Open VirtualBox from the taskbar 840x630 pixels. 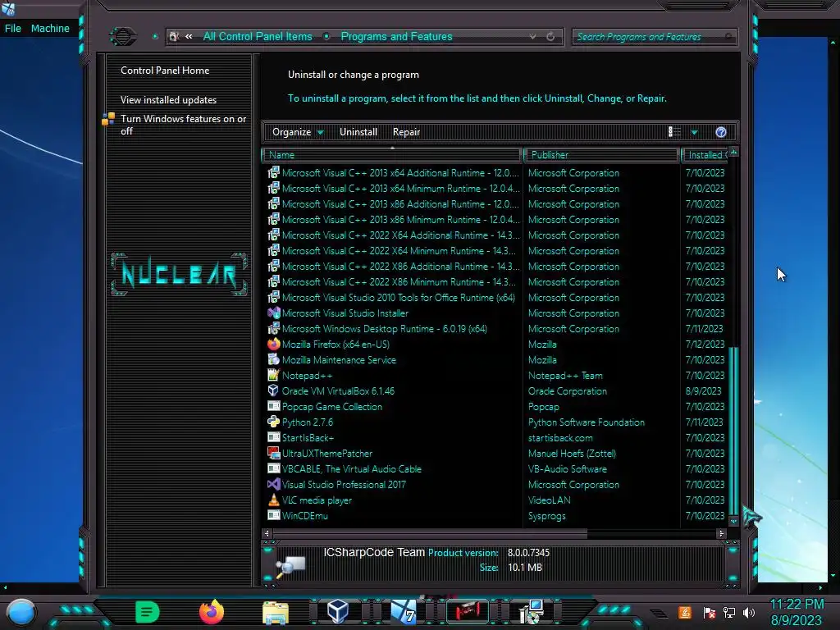click(337, 612)
